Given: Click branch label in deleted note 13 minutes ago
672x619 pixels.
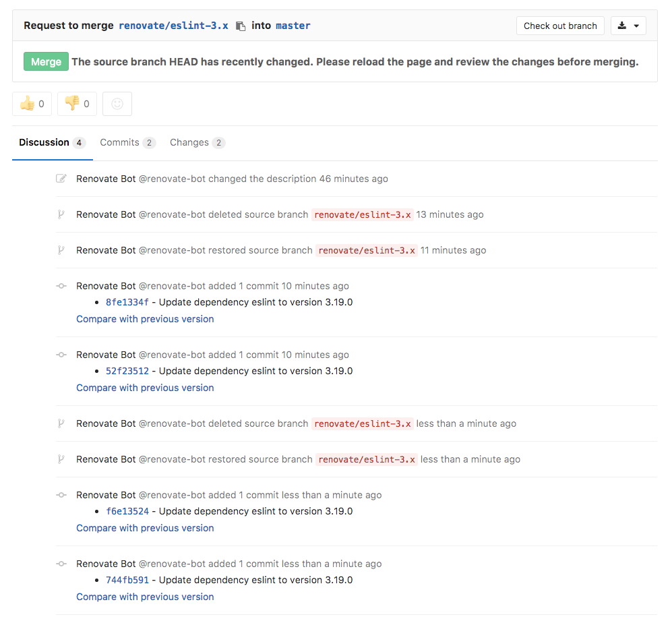Looking at the screenshot, I should [x=363, y=214].
